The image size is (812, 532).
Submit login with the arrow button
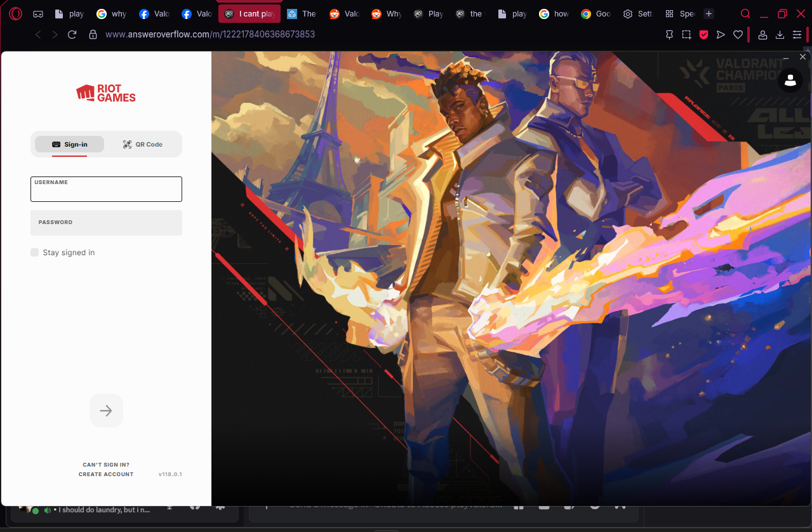106,411
